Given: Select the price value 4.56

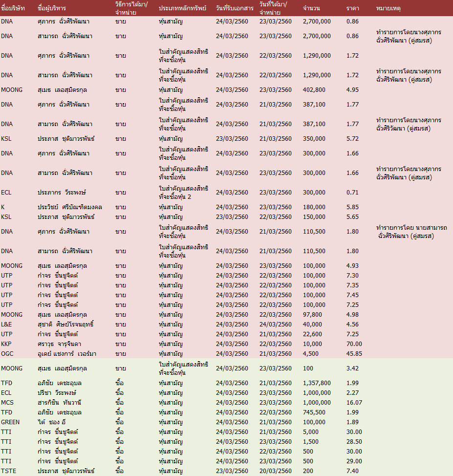Looking at the screenshot, I should (352, 324).
